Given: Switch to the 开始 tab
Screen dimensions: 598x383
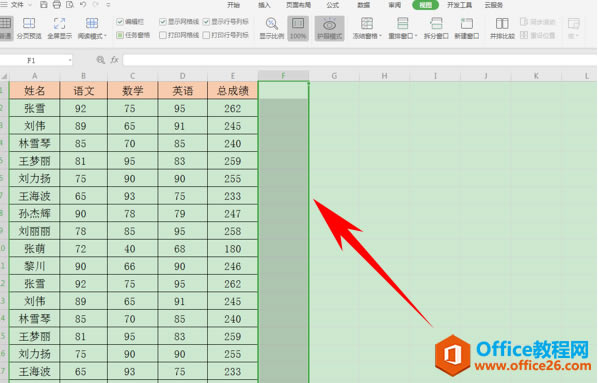Looking at the screenshot, I should point(233,5).
